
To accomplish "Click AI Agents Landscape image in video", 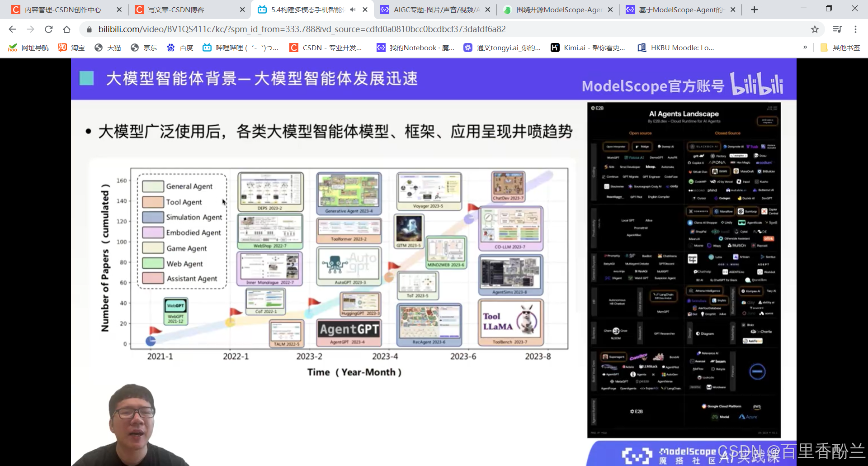I will tap(684, 270).
